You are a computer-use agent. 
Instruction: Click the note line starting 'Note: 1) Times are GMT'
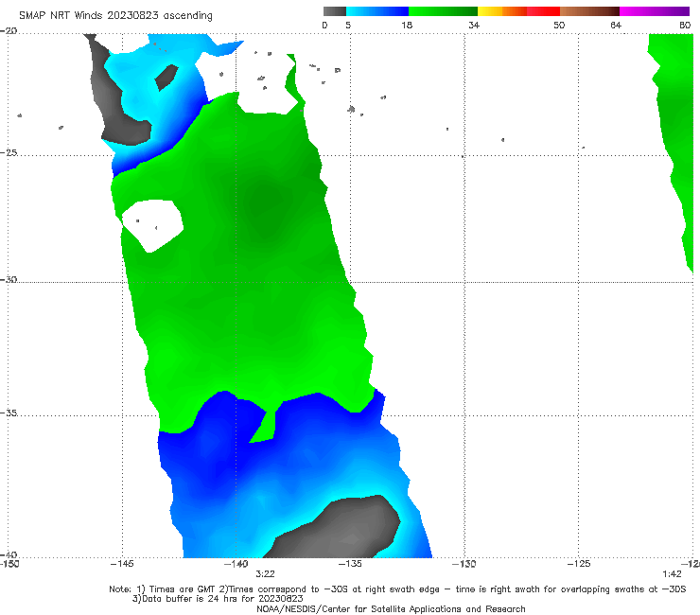pyautogui.click(x=397, y=589)
